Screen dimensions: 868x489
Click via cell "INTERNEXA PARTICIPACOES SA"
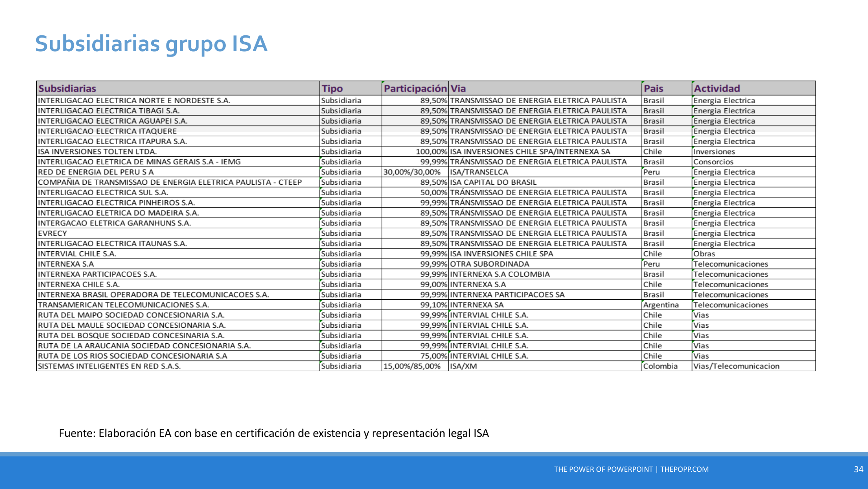(x=545, y=295)
